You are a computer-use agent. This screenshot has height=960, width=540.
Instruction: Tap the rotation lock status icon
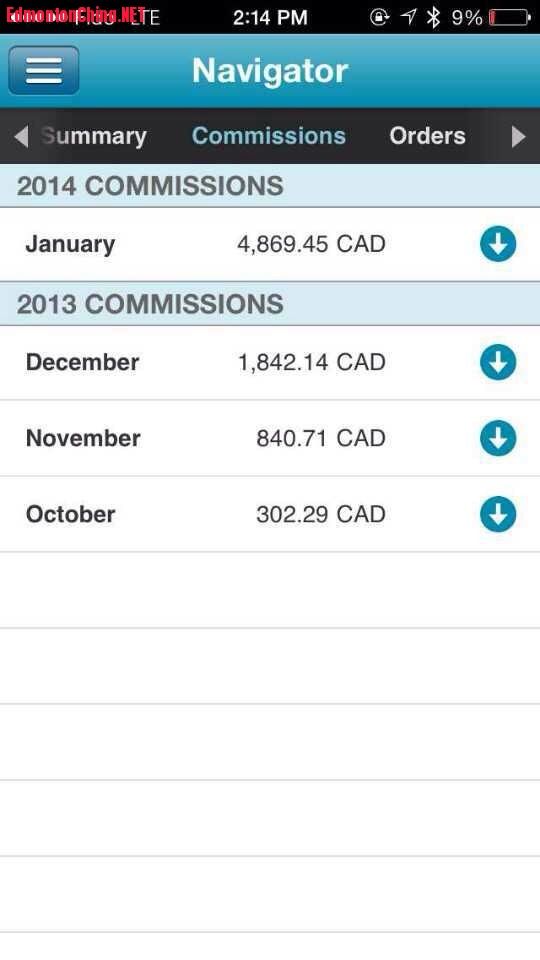click(x=379, y=17)
